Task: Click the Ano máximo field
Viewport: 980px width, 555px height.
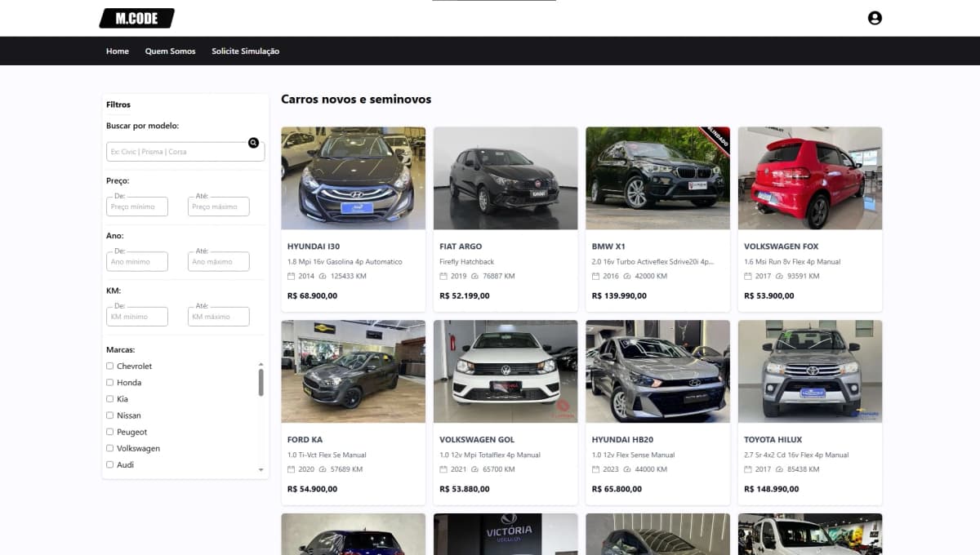Action: (x=219, y=261)
